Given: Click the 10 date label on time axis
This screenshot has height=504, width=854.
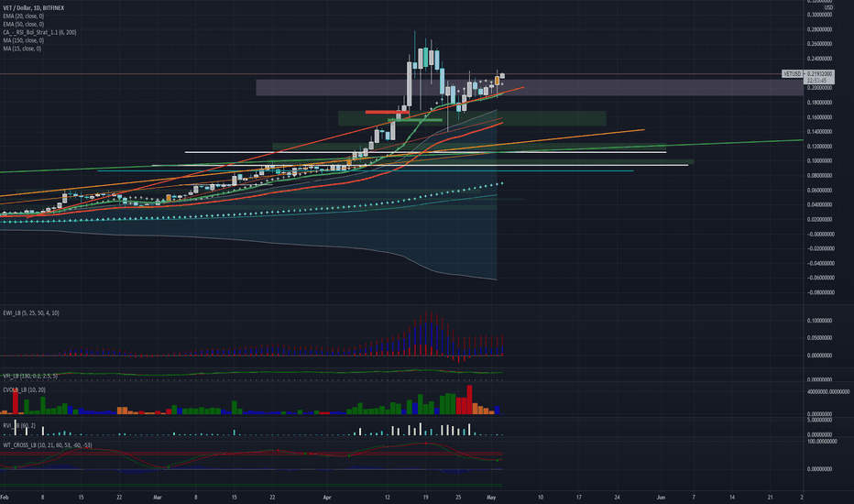Looking at the screenshot, I should [541, 497].
